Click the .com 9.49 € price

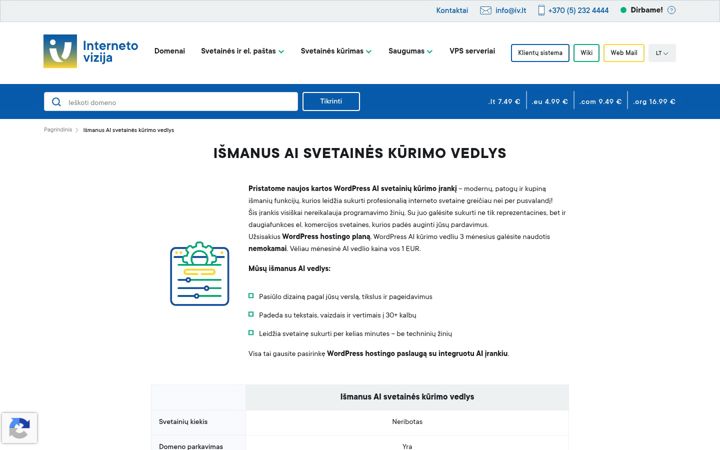600,101
